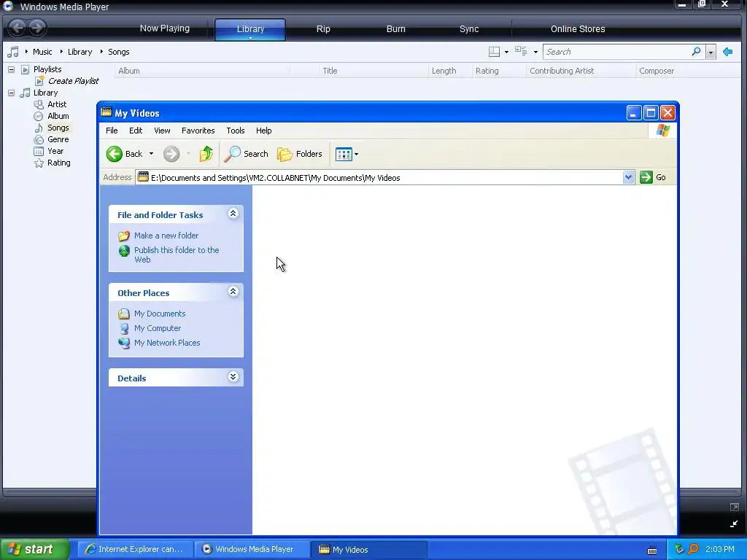Click the blue arrow icon beside search
The height and width of the screenshot is (560, 747).
coord(727,52)
